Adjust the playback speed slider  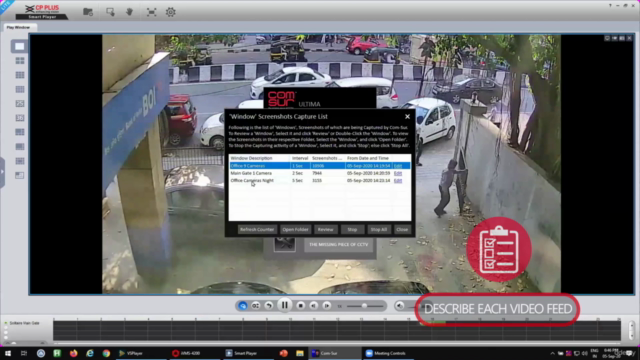click(x=365, y=306)
